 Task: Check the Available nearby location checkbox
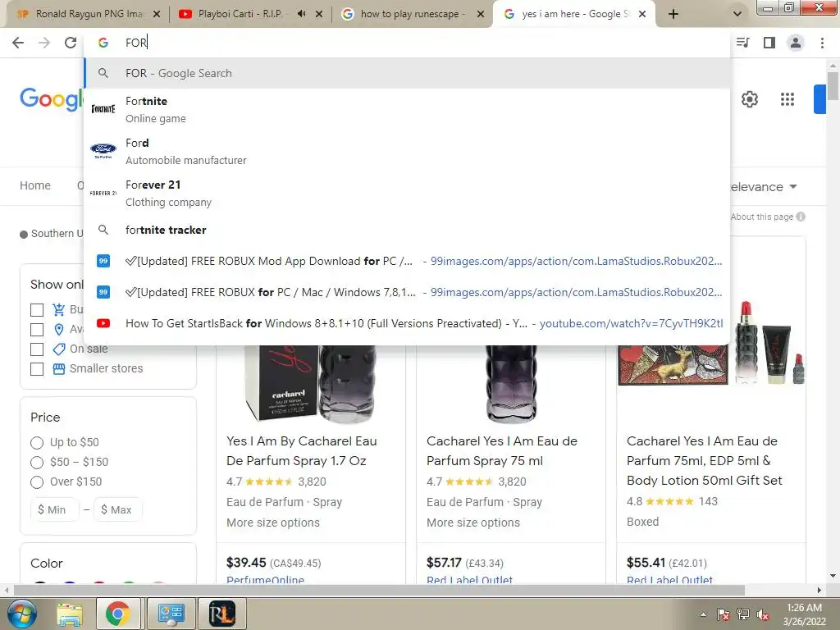pos(37,329)
